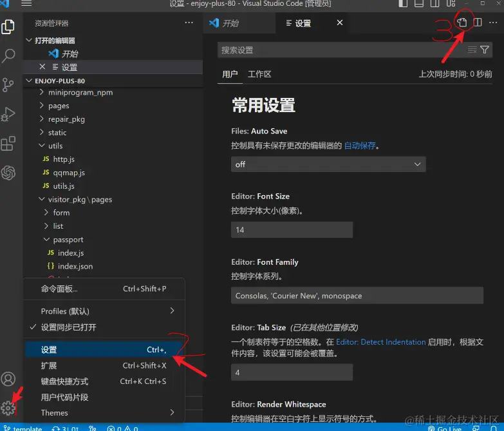The image size is (504, 431).
Task: Open Themes submenu
Action: [x=105, y=413]
